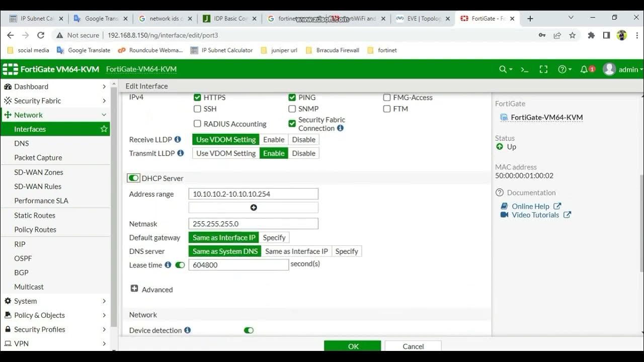The image size is (644, 362).
Task: Set DNS server to Same as Interface IP
Action: pos(296,251)
